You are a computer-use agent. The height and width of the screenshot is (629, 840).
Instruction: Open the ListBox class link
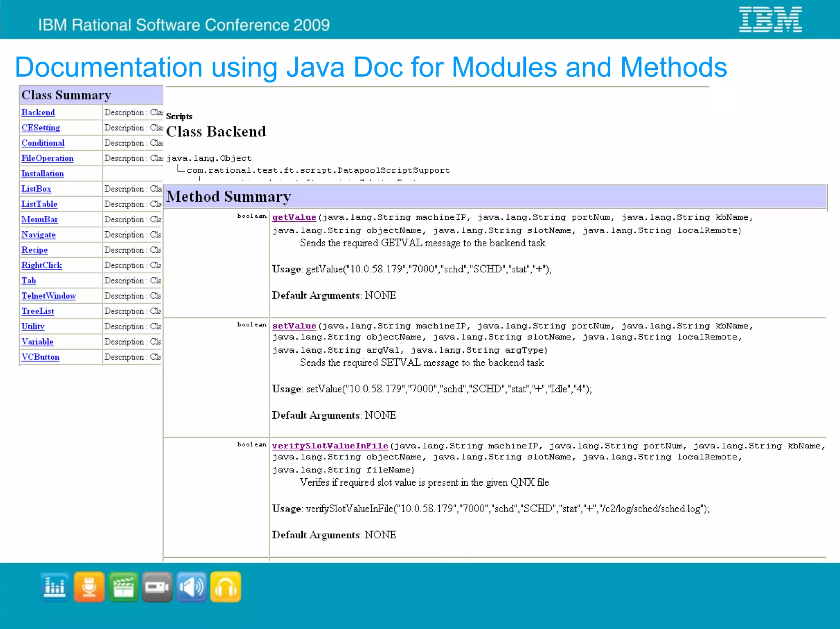click(x=37, y=189)
